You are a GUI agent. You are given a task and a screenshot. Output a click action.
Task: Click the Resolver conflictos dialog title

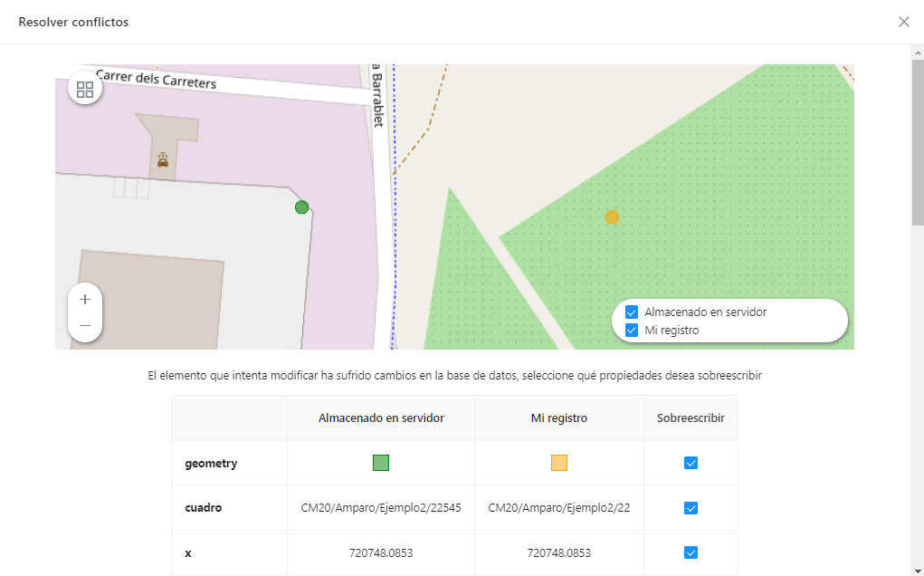coord(73,22)
